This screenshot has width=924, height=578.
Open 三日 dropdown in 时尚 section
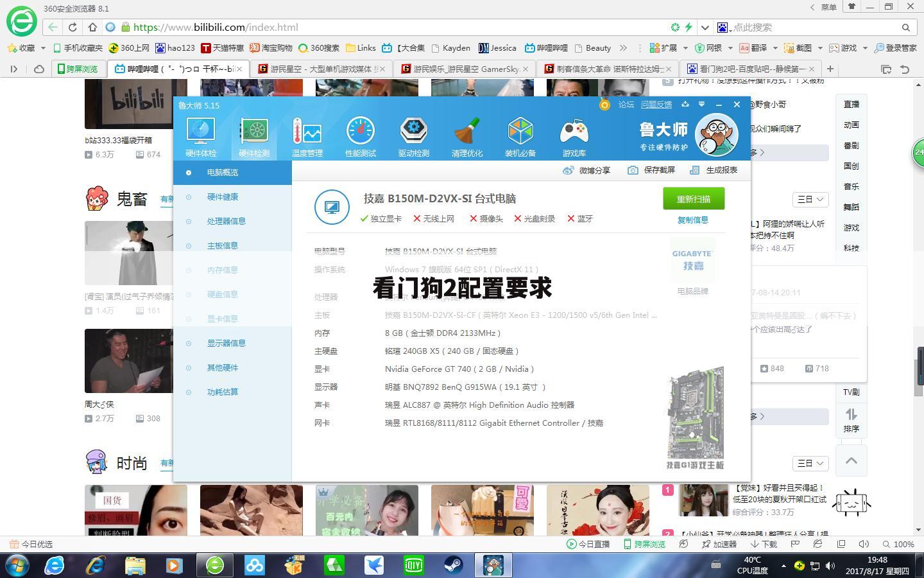810,463
